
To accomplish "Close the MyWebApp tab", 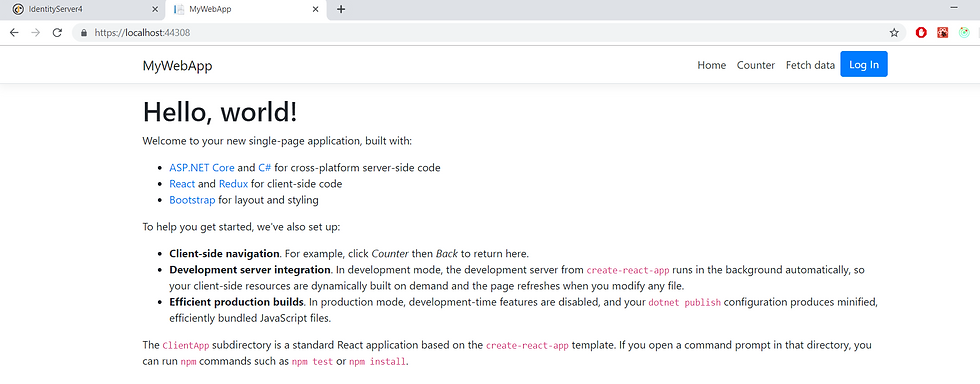I will click(x=316, y=9).
